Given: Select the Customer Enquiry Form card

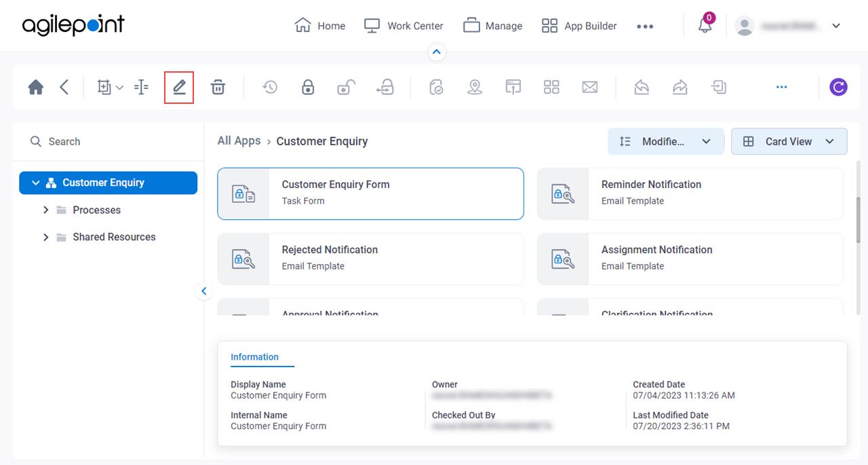Looking at the screenshot, I should click(x=370, y=193).
